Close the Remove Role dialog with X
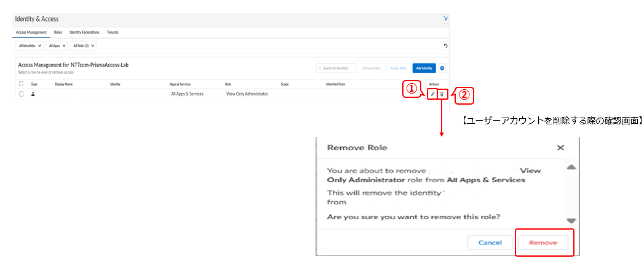 tap(560, 148)
